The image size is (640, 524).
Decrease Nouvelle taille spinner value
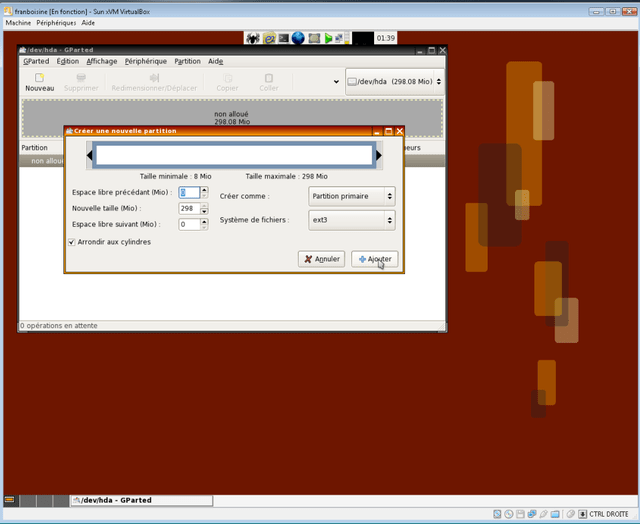[x=204, y=211]
